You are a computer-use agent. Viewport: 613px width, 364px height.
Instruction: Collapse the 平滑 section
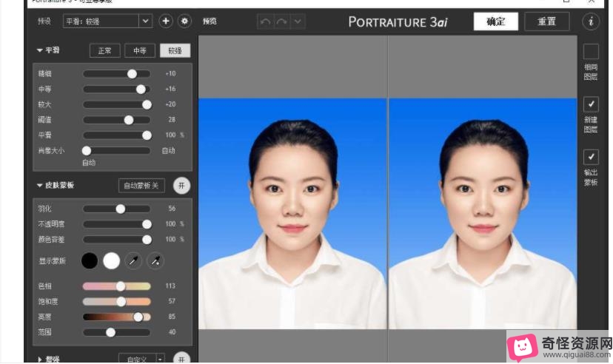(x=40, y=51)
